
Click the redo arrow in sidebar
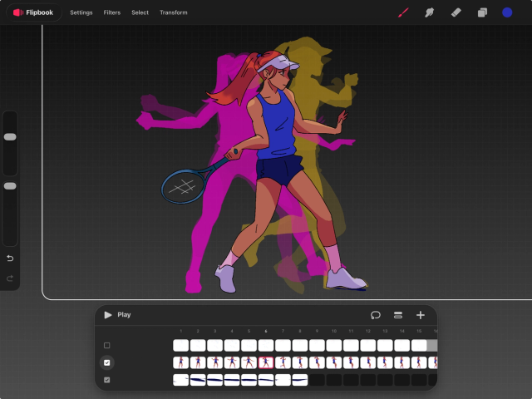10,278
